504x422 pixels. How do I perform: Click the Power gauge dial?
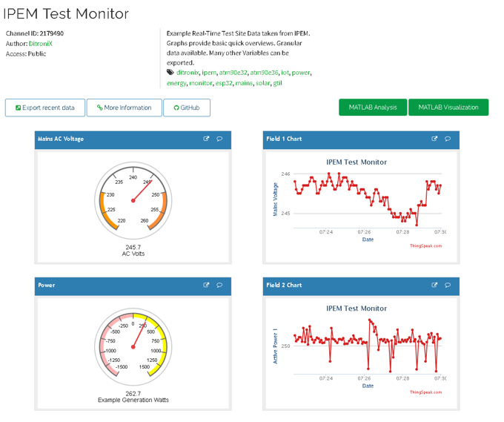133,347
